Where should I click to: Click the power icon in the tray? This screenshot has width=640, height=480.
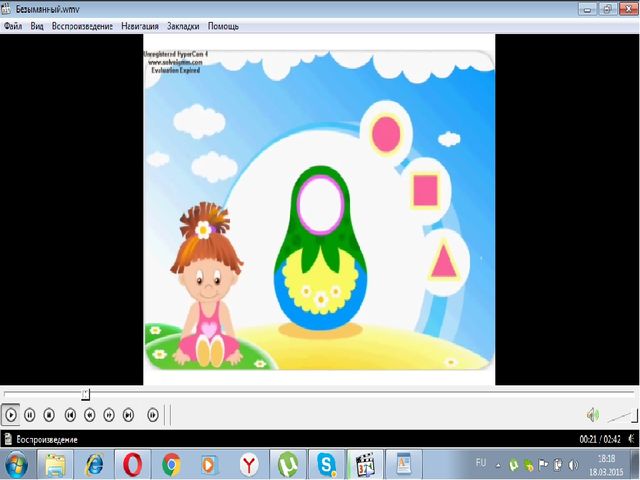(558, 464)
